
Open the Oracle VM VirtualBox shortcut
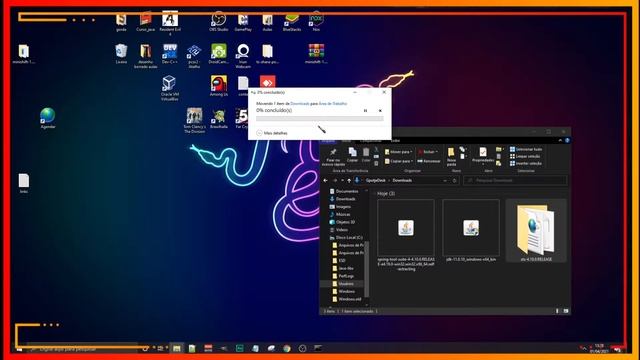[x=169, y=88]
